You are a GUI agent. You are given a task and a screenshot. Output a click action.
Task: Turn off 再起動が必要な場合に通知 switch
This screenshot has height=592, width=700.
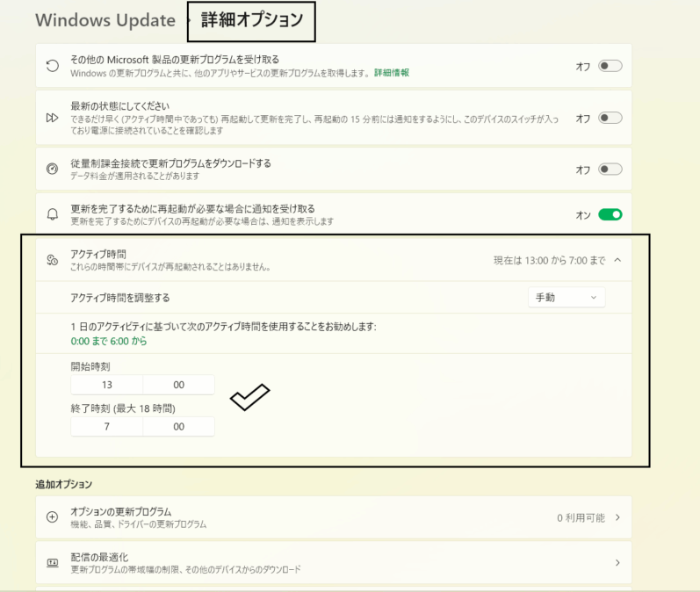coord(610,214)
